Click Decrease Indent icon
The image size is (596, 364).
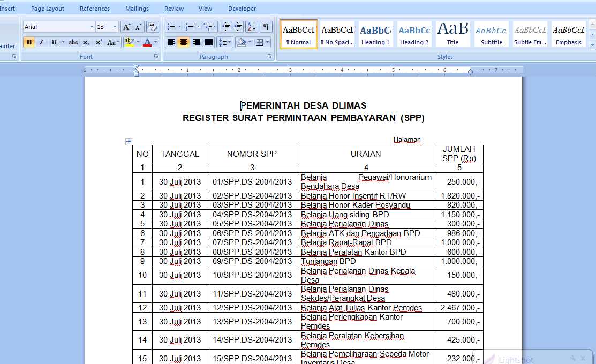tap(226, 27)
